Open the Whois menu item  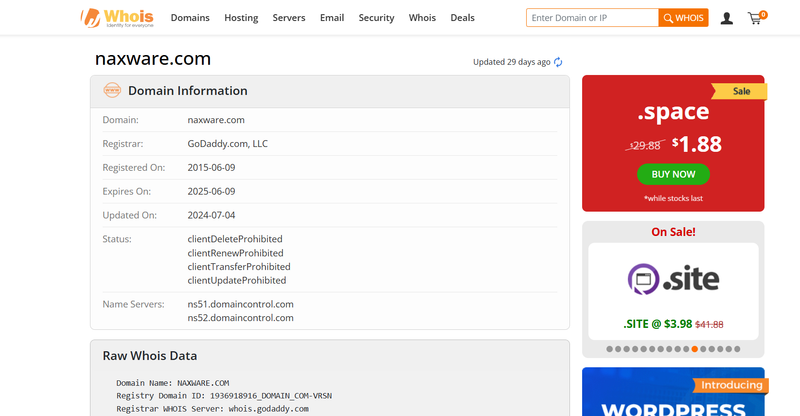(x=422, y=18)
